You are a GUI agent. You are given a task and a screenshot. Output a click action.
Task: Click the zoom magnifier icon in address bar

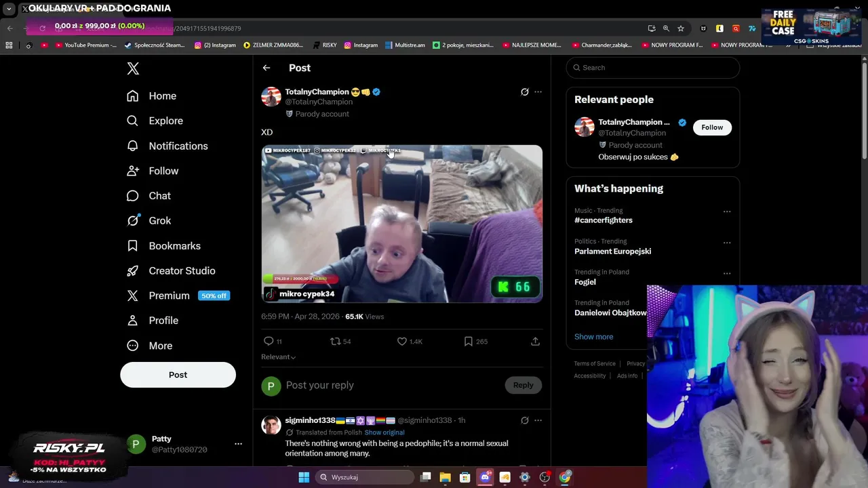pos(666,28)
